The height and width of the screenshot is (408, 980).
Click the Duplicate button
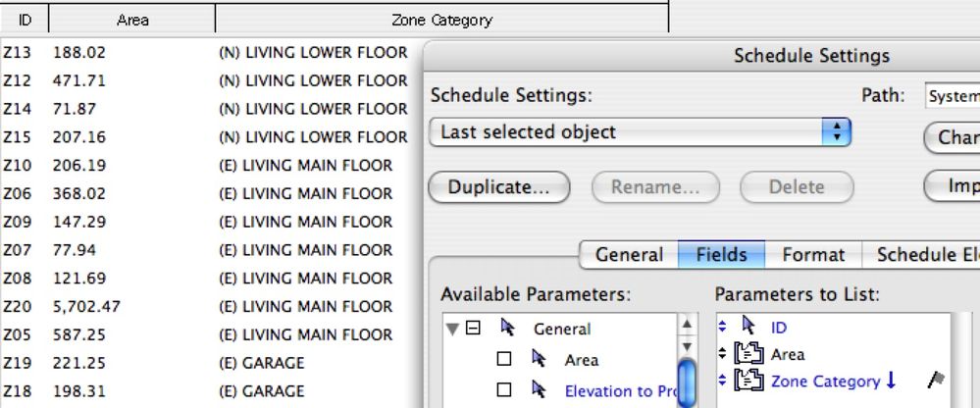click(x=498, y=186)
